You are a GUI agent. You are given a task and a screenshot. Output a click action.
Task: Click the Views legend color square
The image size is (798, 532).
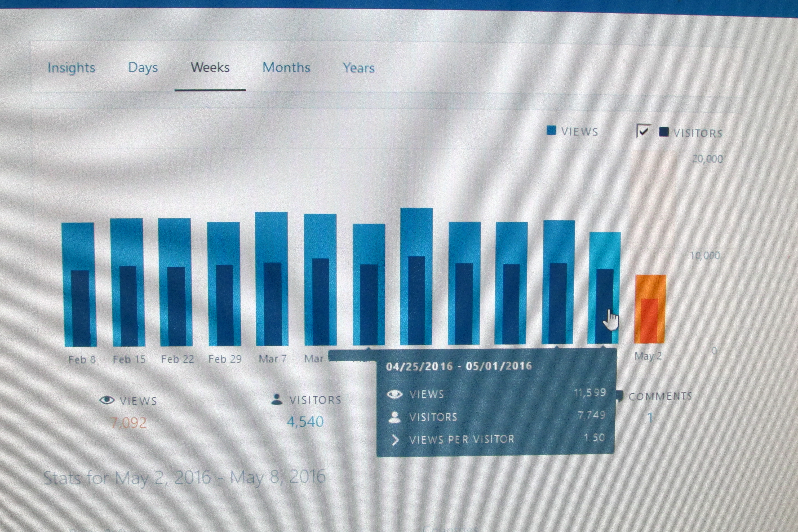551,131
